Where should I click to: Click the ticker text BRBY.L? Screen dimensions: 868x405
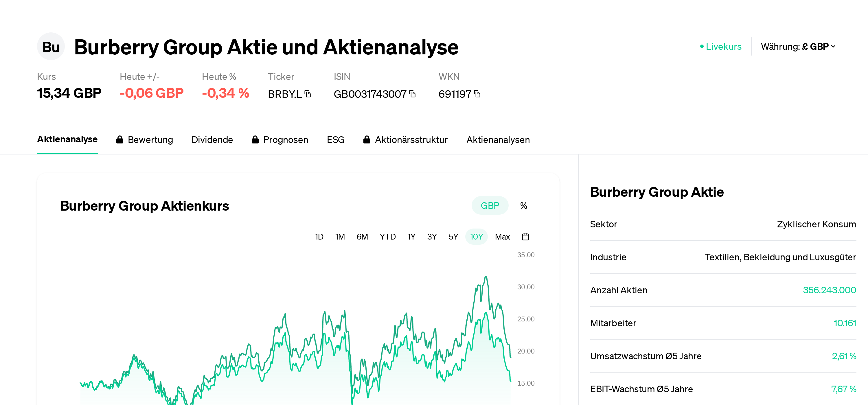tap(285, 94)
